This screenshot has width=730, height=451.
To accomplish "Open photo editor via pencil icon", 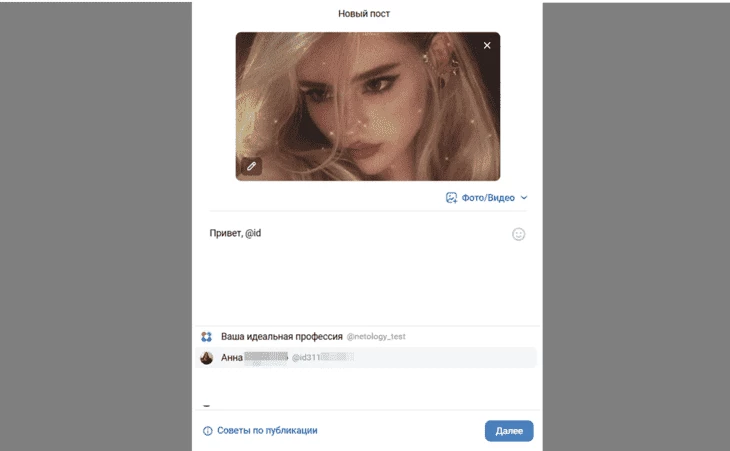I will pyautogui.click(x=251, y=166).
